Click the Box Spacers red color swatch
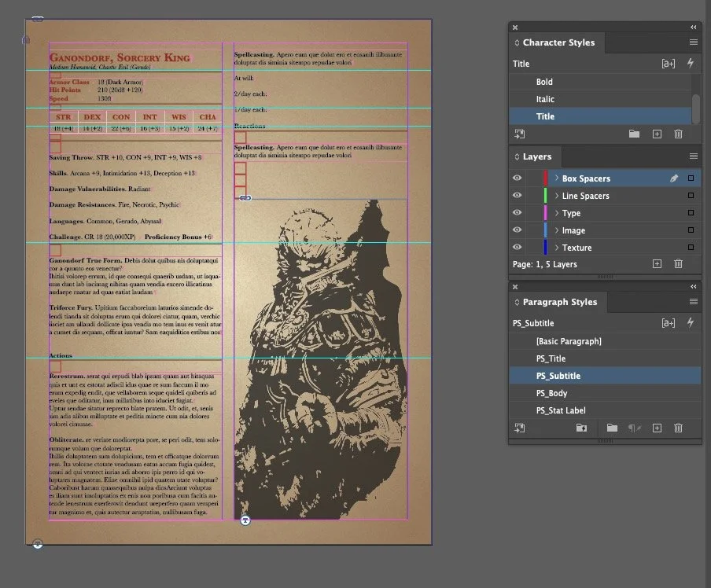This screenshot has width=711, height=588. click(546, 178)
